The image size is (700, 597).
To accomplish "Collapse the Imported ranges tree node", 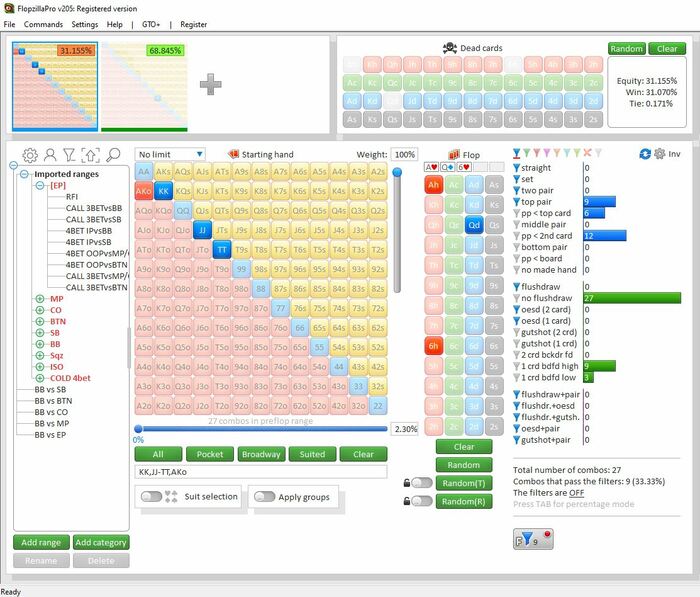I will [25, 174].
